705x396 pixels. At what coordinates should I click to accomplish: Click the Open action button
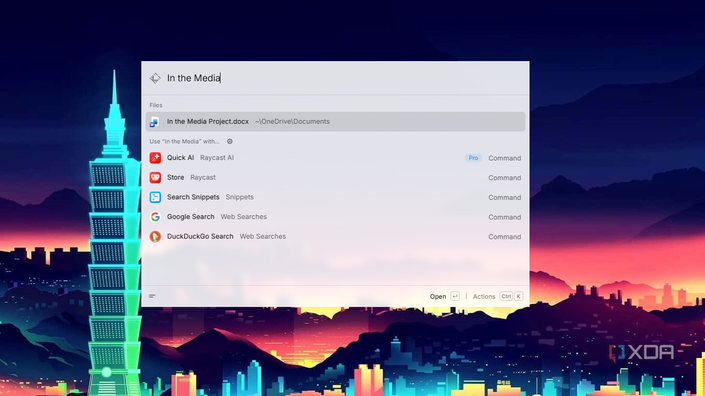click(x=444, y=296)
